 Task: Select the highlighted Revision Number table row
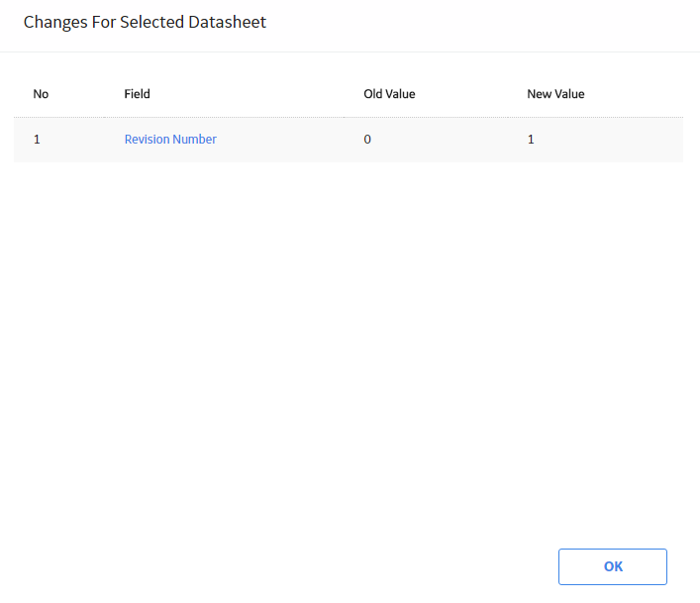point(349,140)
